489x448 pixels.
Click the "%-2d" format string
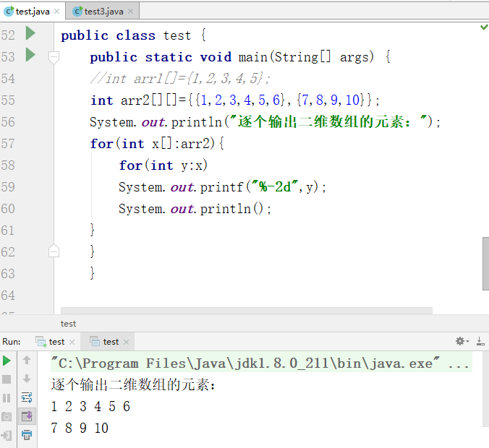tap(274, 187)
